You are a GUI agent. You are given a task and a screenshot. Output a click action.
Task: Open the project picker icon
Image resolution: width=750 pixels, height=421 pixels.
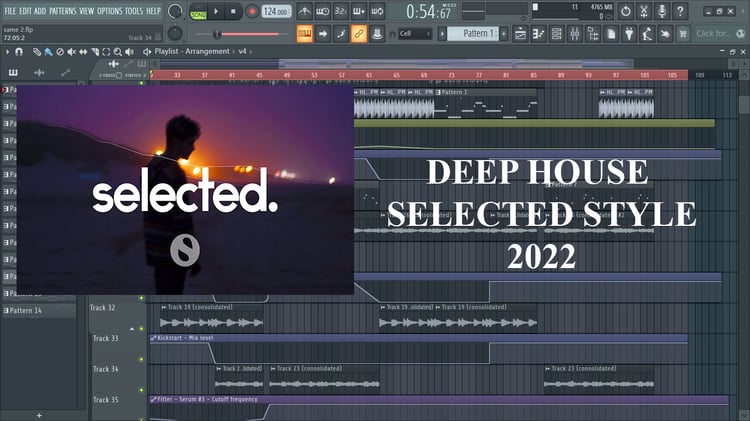coord(611,34)
